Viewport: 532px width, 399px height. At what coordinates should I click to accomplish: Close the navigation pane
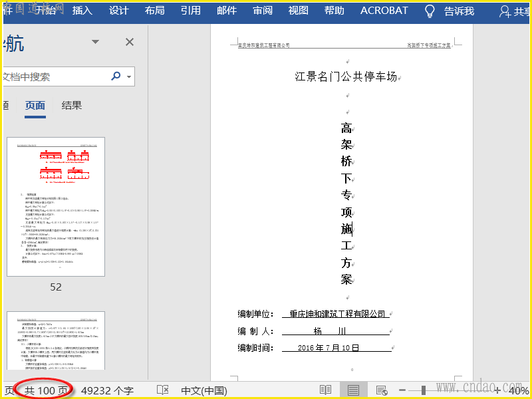click(x=130, y=42)
